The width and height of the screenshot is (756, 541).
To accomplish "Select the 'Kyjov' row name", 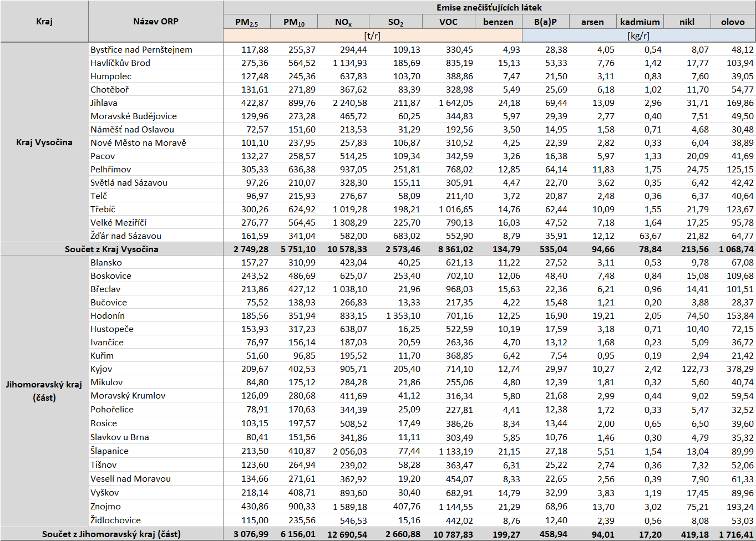I will pyautogui.click(x=102, y=369).
